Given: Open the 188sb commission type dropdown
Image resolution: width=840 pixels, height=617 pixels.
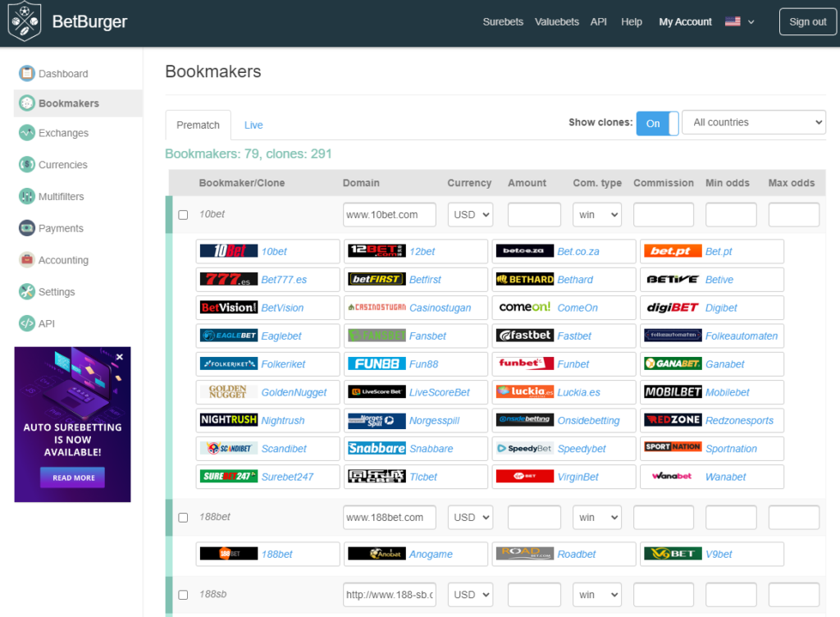Looking at the screenshot, I should click(x=597, y=595).
